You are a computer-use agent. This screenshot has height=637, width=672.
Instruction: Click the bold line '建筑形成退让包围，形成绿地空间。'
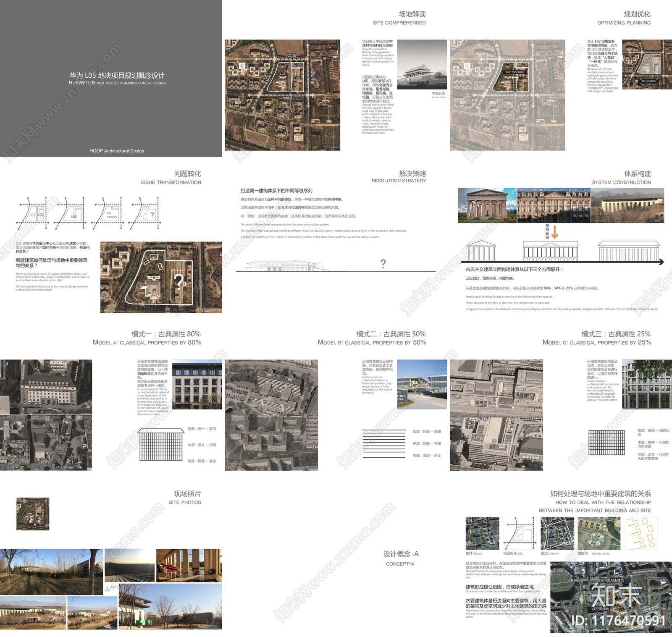(x=501, y=587)
